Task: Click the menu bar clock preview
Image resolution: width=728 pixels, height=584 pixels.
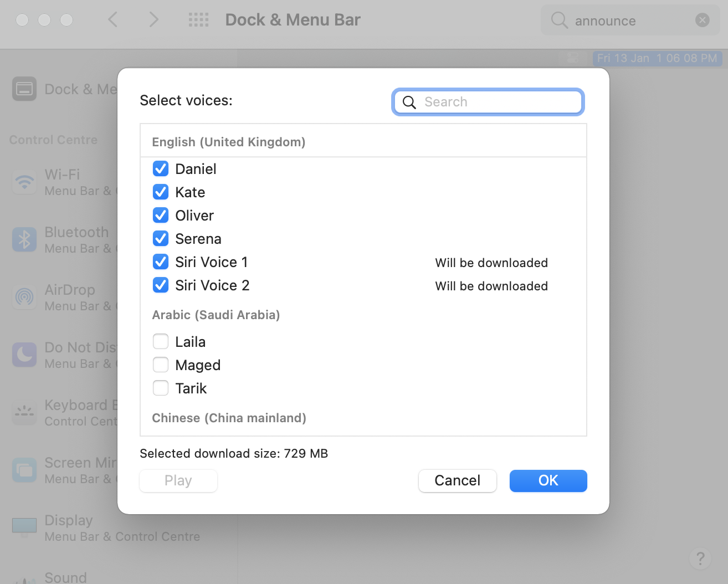Action: tap(657, 58)
